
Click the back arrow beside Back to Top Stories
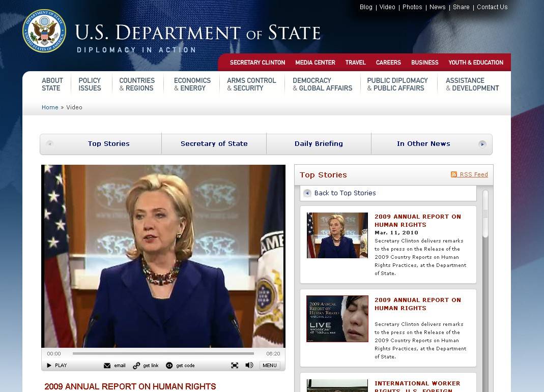[307, 193]
